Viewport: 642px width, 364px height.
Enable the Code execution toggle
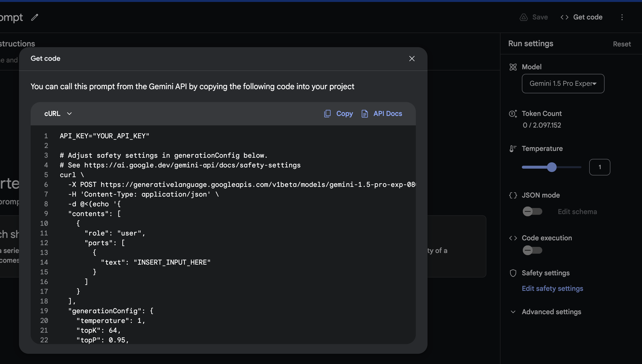point(532,250)
